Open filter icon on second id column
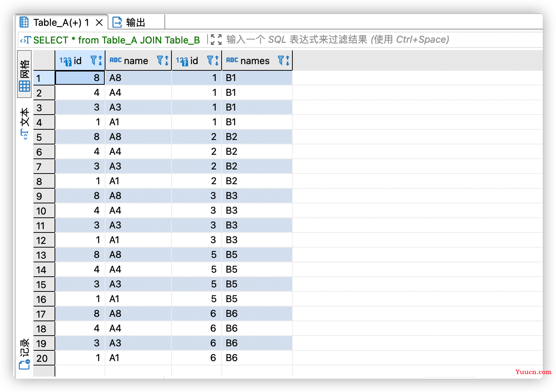 click(x=210, y=60)
